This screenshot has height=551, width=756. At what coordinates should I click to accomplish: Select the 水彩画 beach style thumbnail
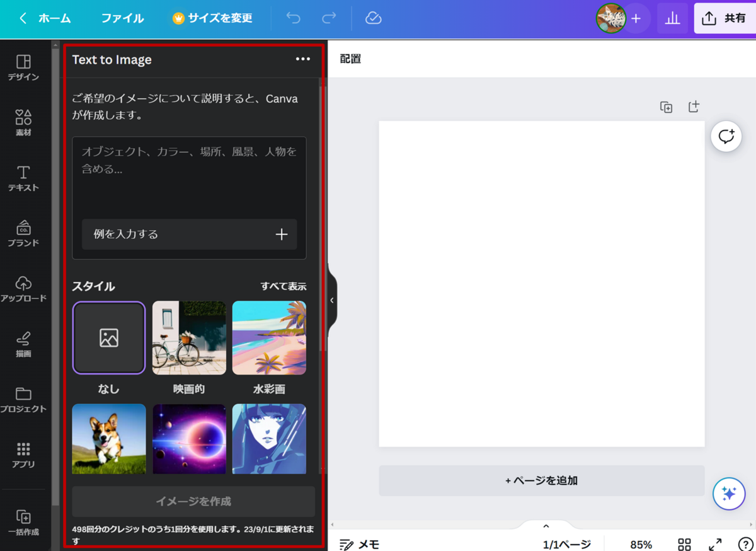269,338
